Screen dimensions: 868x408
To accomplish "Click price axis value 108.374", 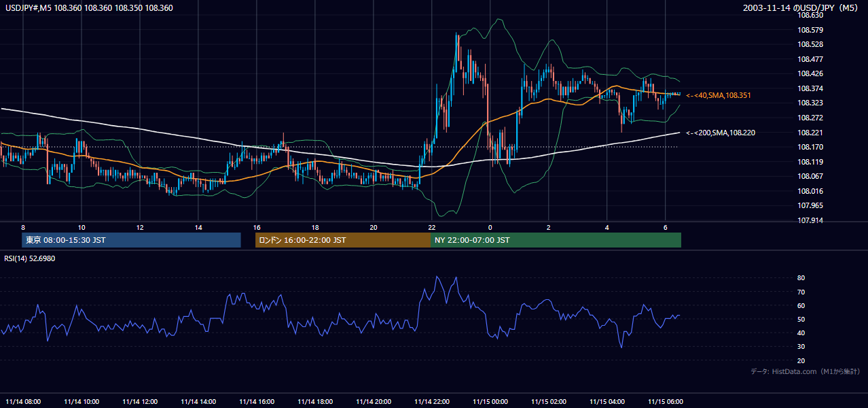I will click(x=810, y=88).
